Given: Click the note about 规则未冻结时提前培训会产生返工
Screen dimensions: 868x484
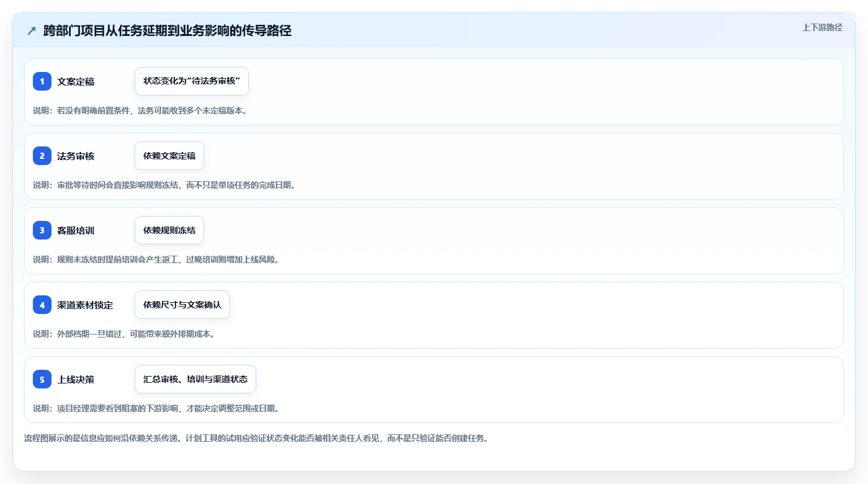Looking at the screenshot, I should click(156, 259).
